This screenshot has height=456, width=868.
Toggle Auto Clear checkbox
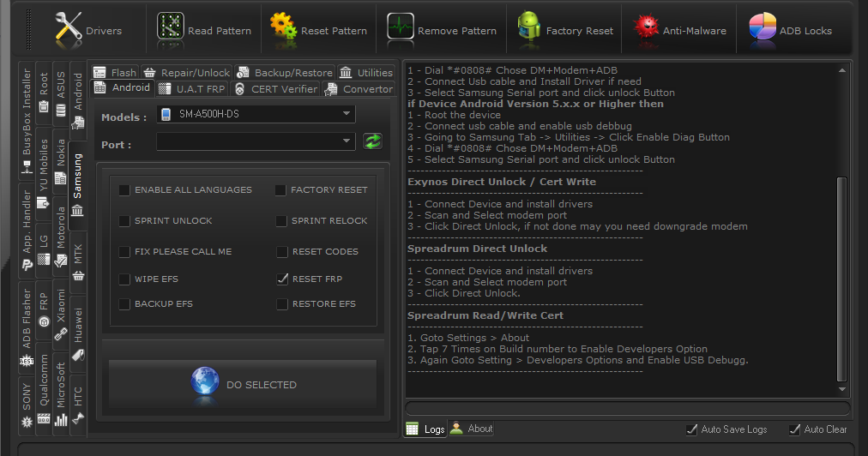tap(794, 429)
